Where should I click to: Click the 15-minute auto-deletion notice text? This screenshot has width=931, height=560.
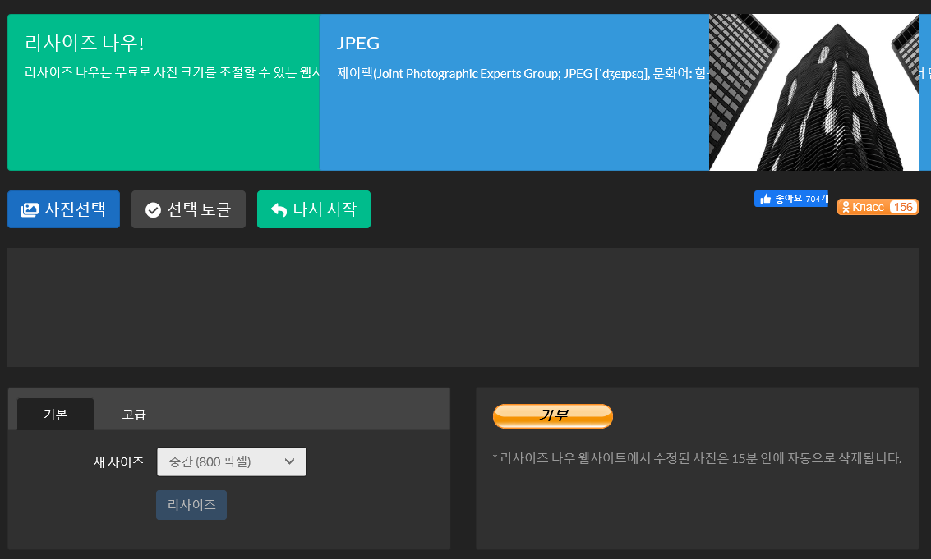[x=697, y=458]
